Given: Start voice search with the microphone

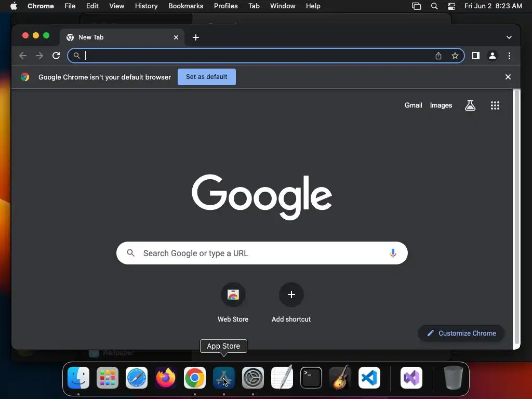Looking at the screenshot, I should point(393,253).
